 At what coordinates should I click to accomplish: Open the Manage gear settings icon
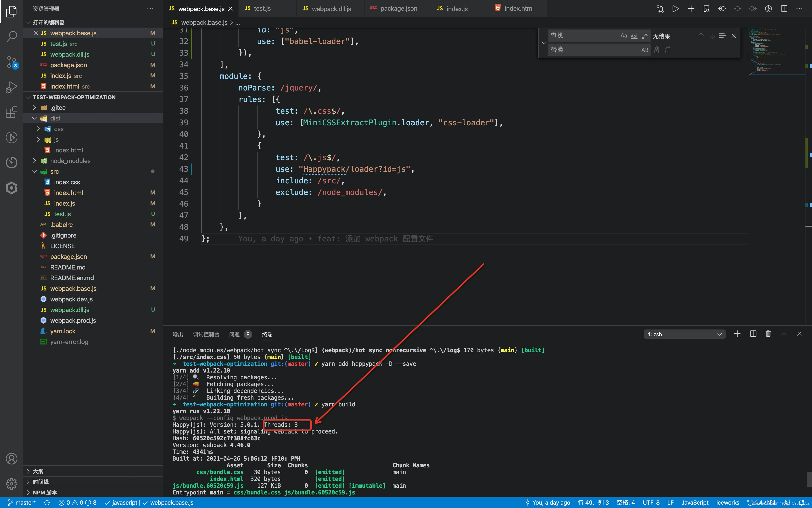[x=11, y=484]
